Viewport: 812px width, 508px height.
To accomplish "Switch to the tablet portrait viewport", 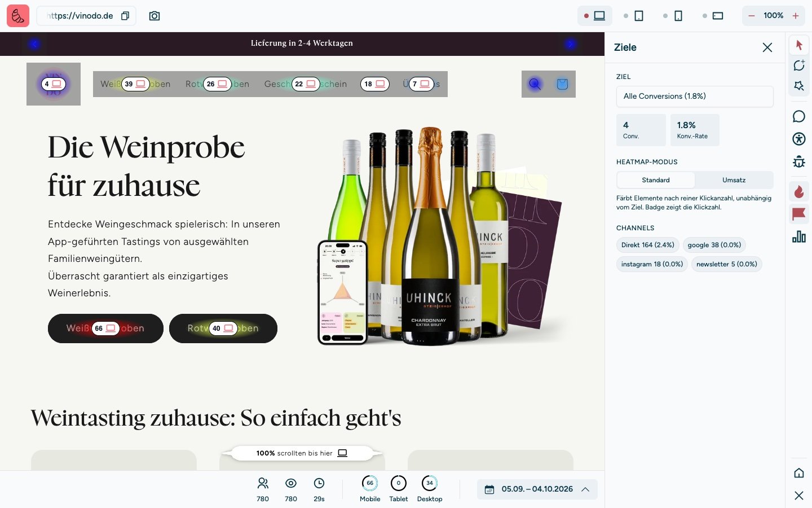I will click(x=634, y=16).
